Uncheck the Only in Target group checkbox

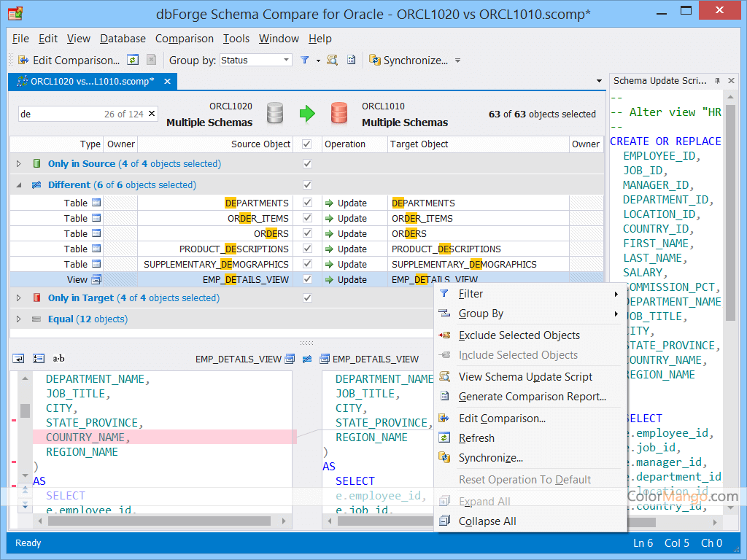(307, 297)
